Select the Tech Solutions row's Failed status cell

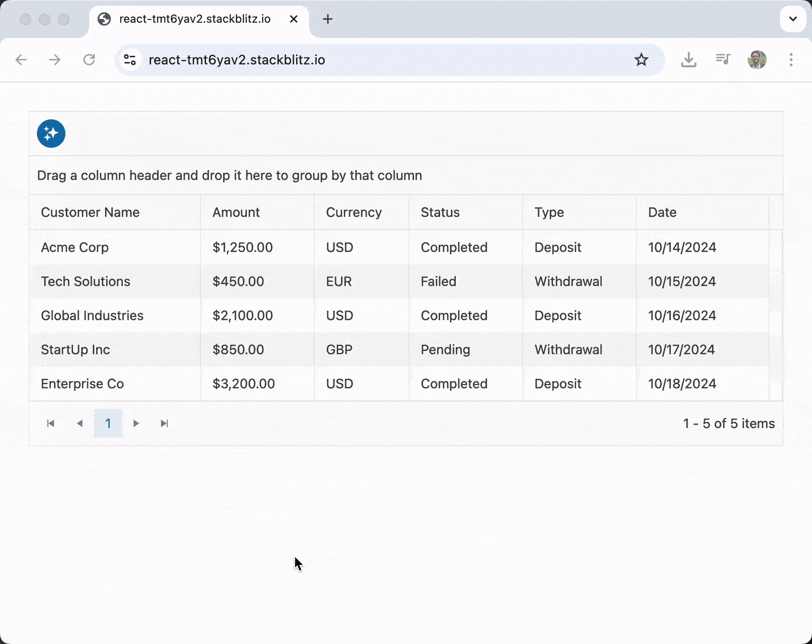(438, 281)
